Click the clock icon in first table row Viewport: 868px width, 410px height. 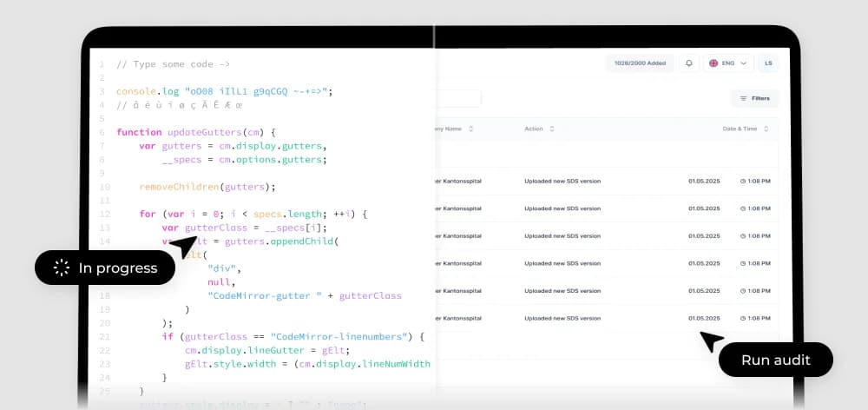click(742, 181)
